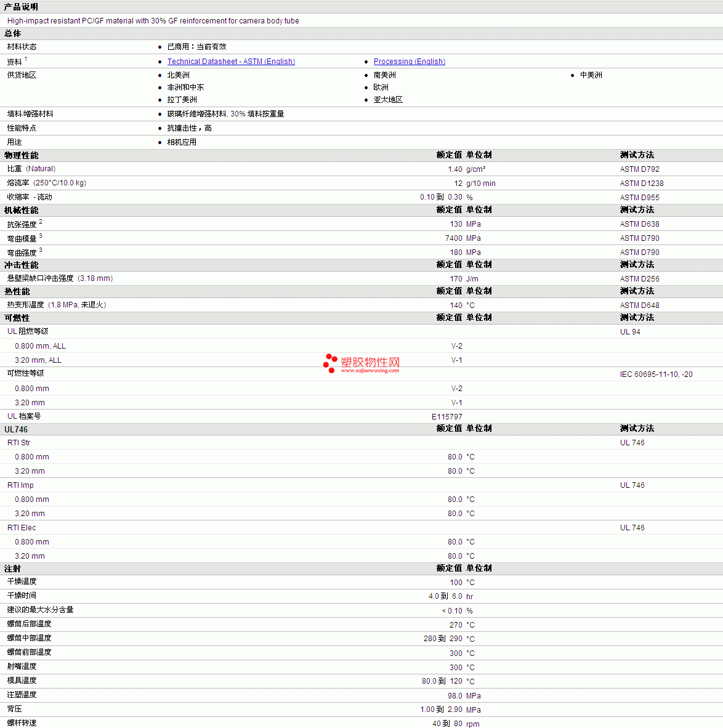Click the ASTM D1238 test method cell

(642, 184)
